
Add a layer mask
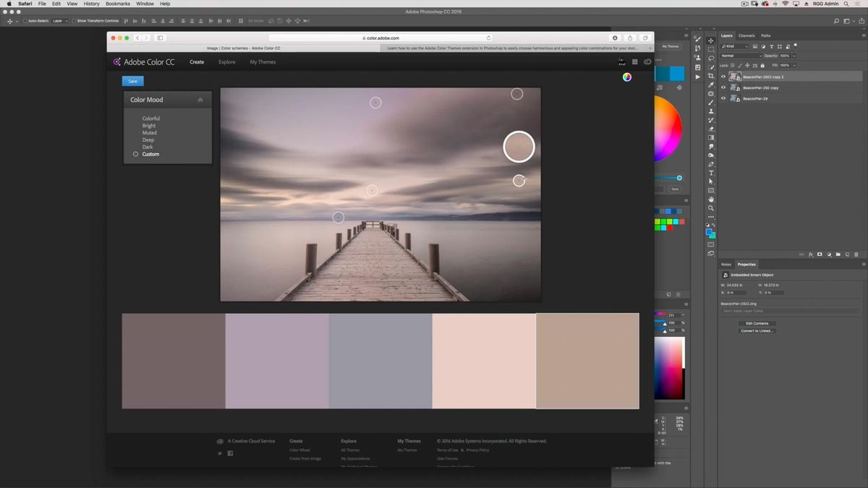click(820, 254)
